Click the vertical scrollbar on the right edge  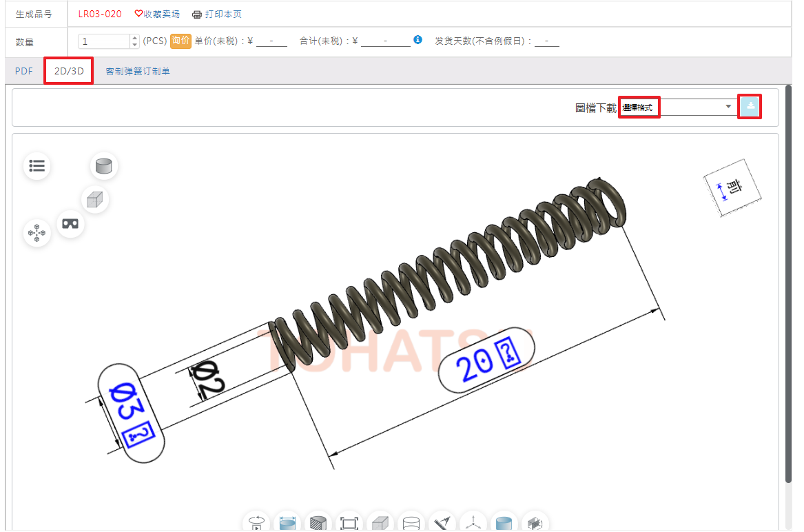click(789, 284)
